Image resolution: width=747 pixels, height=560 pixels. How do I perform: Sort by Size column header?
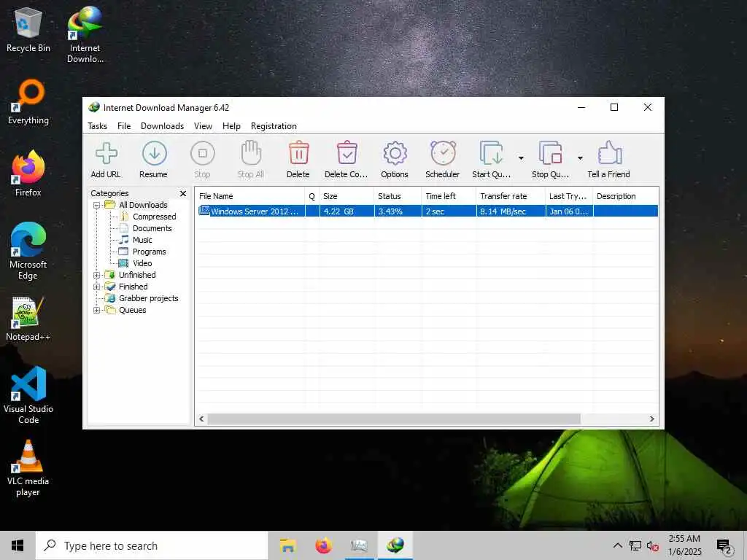(347, 196)
